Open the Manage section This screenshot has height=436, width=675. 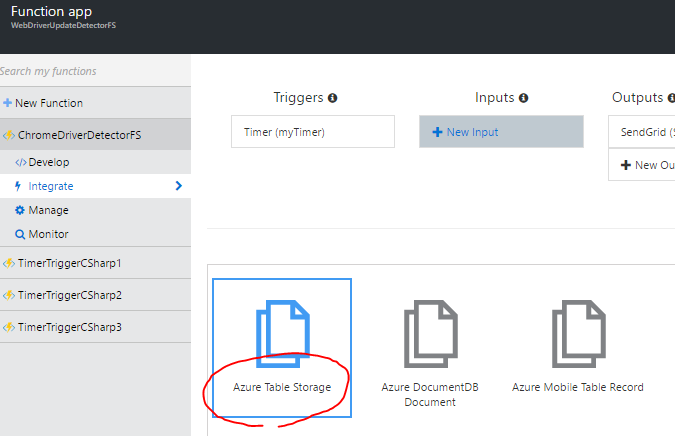point(48,210)
